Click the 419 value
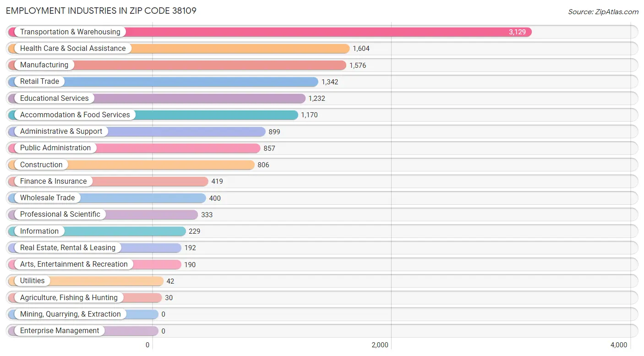 tap(217, 181)
